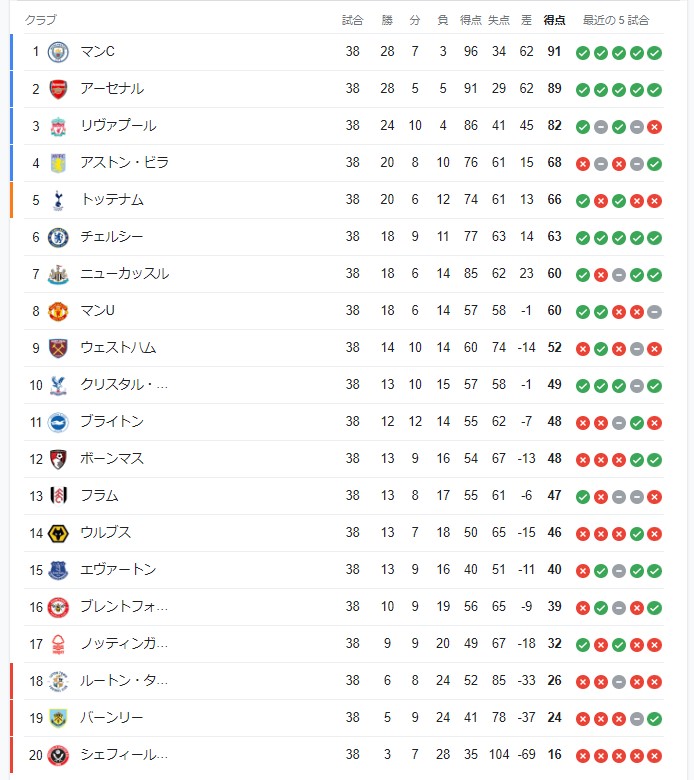
Task: Click Burnley's latest green win icon
Action: click(x=655, y=719)
